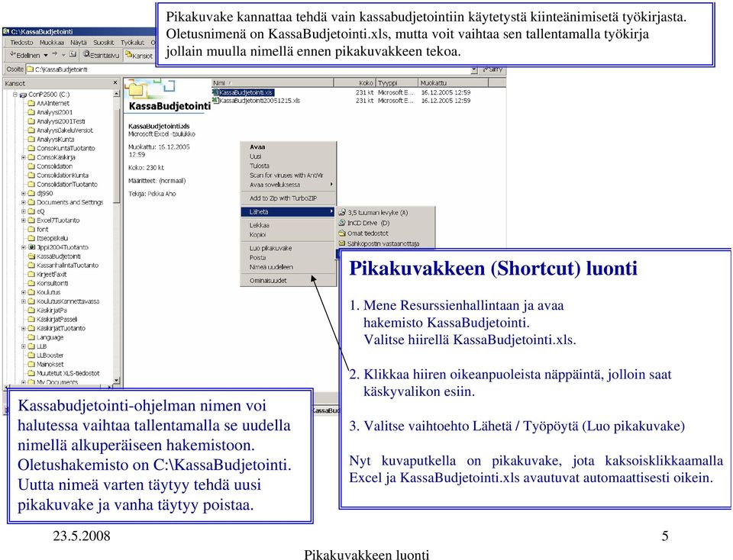733x560 pixels.
Task: Sort files by the Nimi column header
Action: point(273,82)
